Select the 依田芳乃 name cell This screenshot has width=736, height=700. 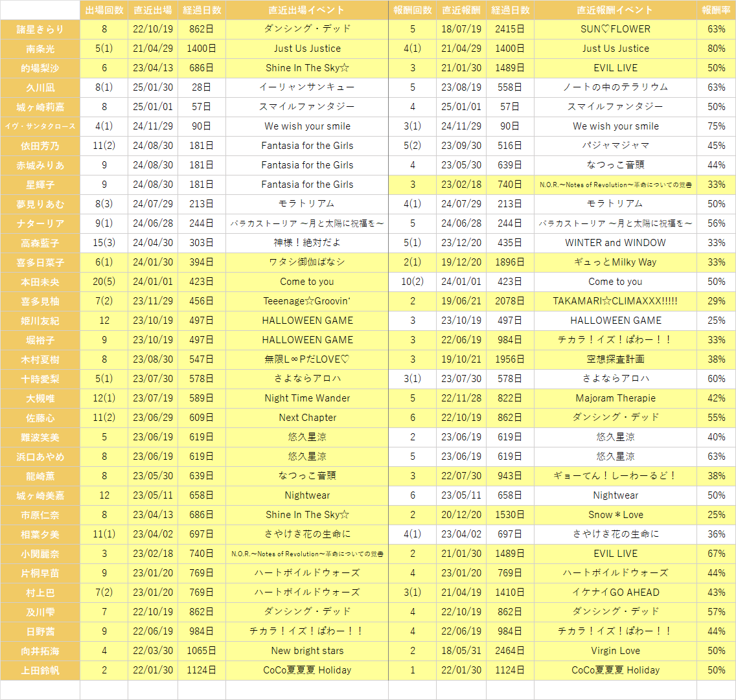tap(40, 146)
